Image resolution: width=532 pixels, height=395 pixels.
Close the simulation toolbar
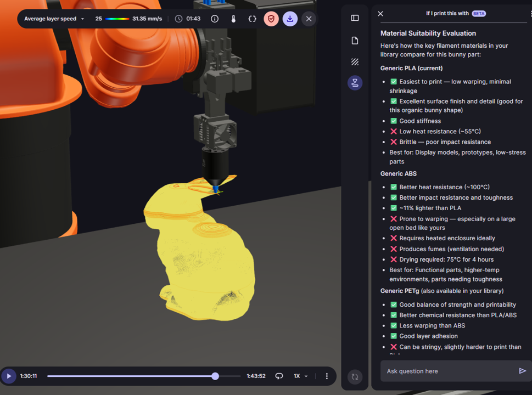(x=309, y=19)
